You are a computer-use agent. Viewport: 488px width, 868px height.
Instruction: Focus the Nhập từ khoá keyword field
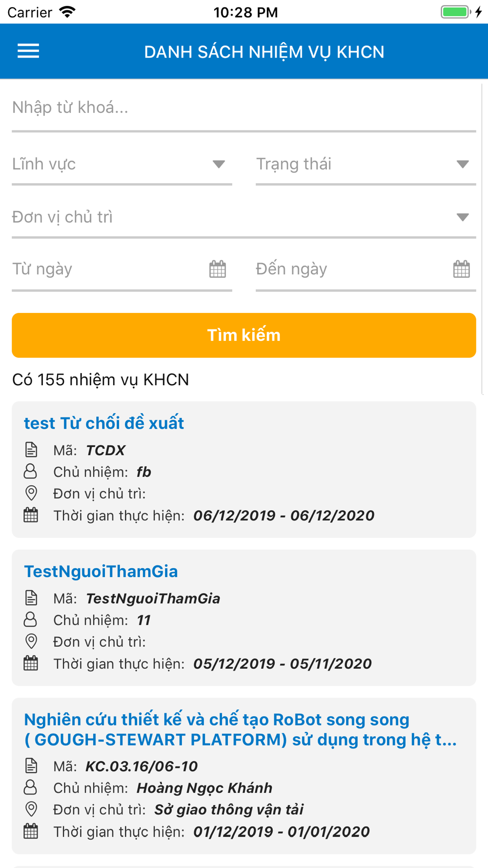244,108
